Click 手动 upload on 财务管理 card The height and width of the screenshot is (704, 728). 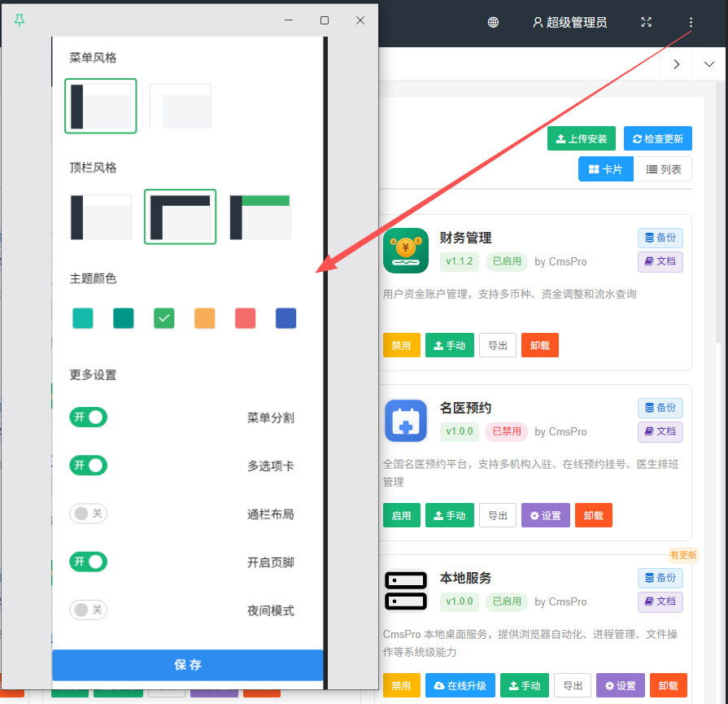click(450, 345)
